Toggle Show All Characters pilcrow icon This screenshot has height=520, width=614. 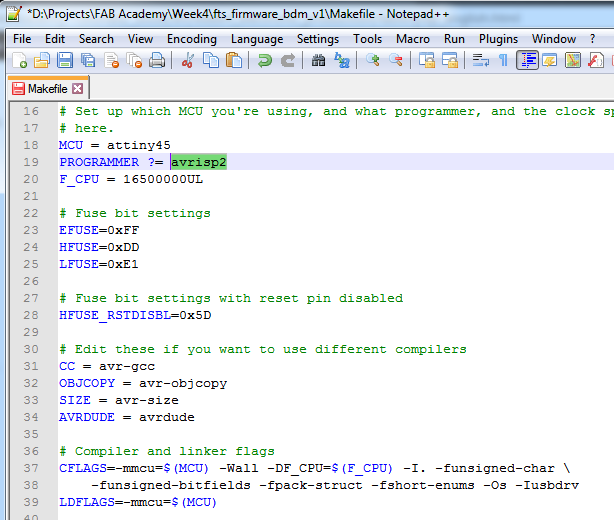503,60
